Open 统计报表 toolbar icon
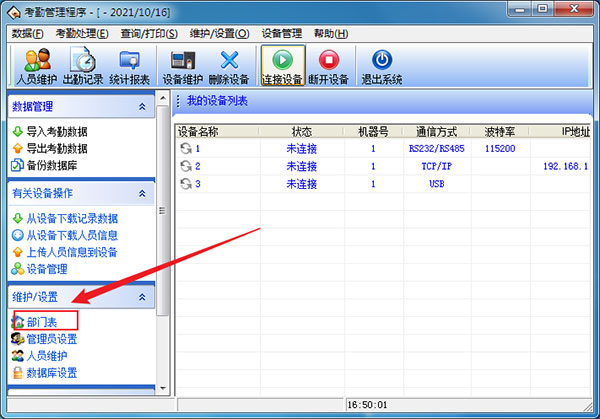 click(x=129, y=60)
